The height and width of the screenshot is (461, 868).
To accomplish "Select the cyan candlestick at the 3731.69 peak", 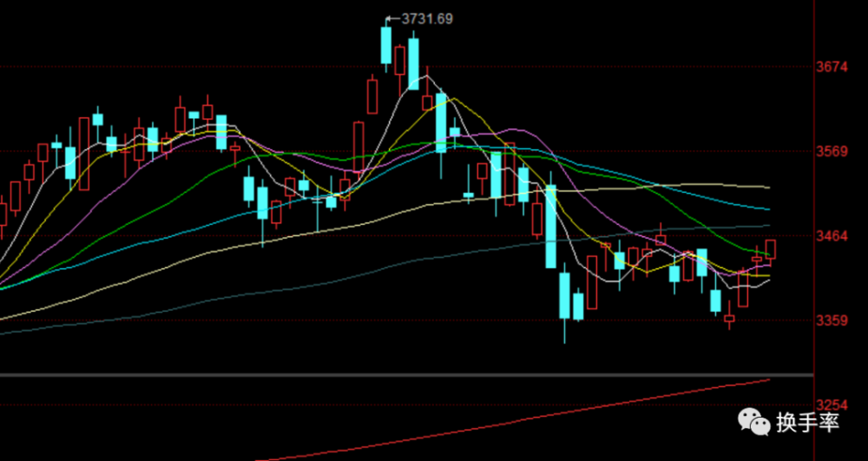I will coord(385,45).
